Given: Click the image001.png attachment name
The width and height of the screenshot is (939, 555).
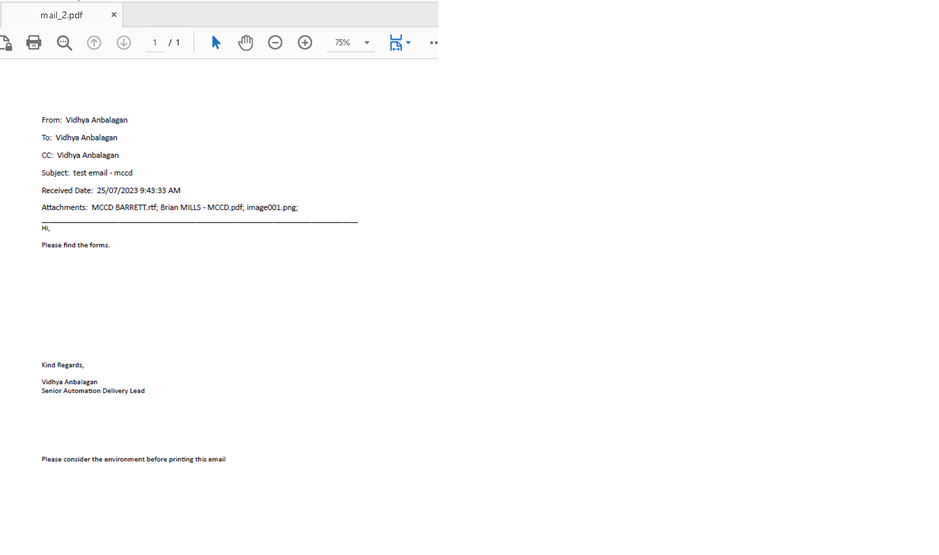Looking at the screenshot, I should point(272,207).
